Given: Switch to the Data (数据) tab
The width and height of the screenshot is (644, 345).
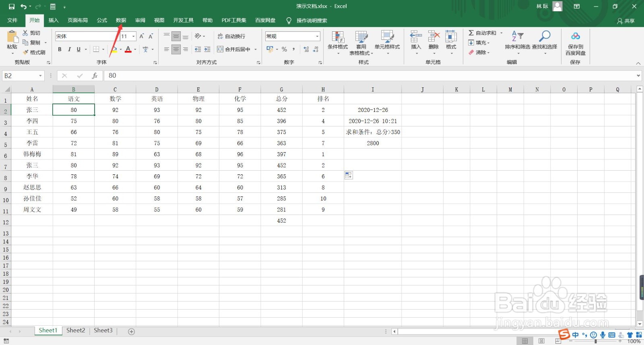Looking at the screenshot, I should (x=121, y=20).
